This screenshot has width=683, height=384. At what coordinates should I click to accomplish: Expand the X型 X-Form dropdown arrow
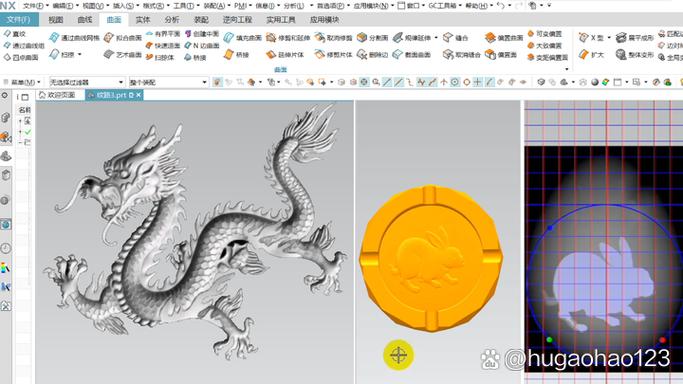point(609,38)
